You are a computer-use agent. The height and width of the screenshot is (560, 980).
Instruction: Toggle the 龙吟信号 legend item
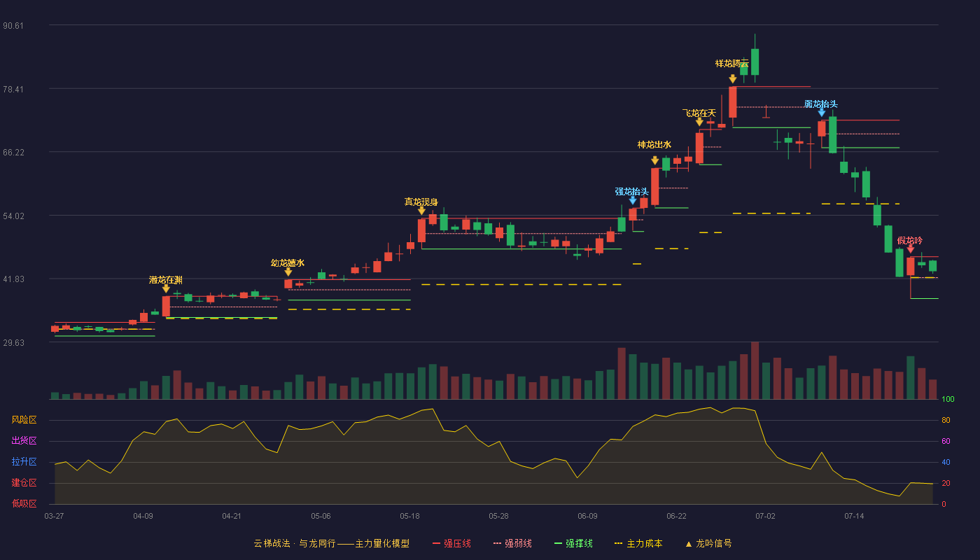point(708,543)
